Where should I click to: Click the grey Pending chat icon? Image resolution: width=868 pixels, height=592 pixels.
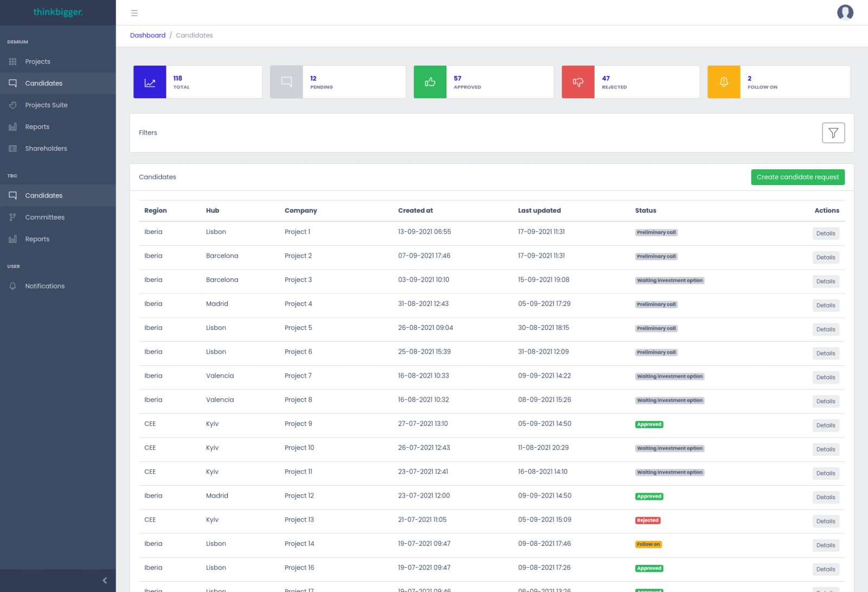click(286, 82)
